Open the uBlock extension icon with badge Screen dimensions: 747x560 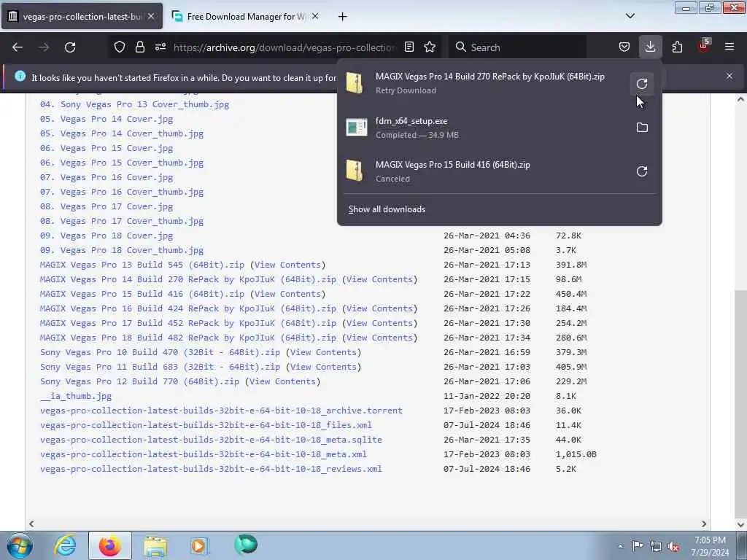pos(704,46)
